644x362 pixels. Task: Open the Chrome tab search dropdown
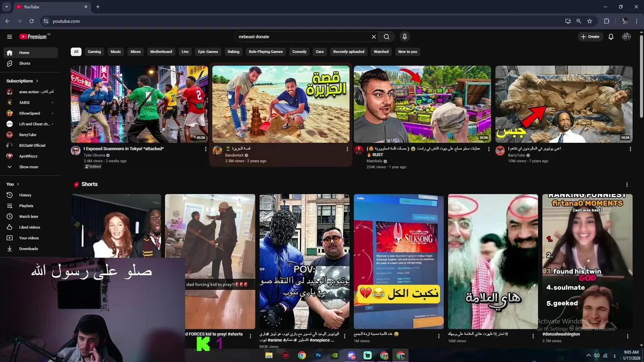[7, 7]
